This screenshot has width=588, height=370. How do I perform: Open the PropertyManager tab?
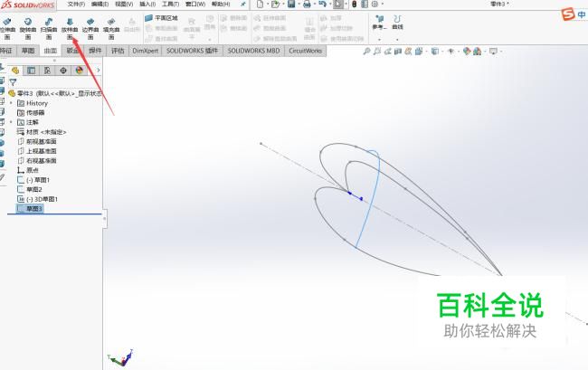31,70
